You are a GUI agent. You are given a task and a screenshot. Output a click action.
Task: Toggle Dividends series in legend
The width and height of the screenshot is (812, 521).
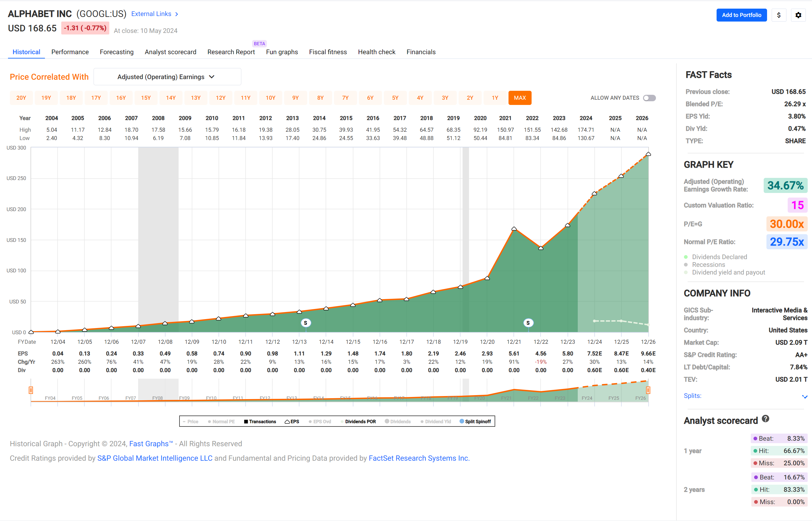pyautogui.click(x=398, y=422)
